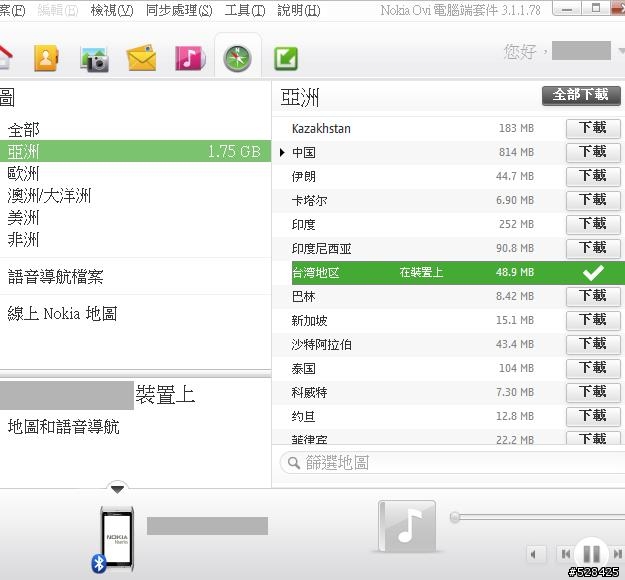Select the Maps compass icon
This screenshot has height=580, width=625.
click(238, 59)
